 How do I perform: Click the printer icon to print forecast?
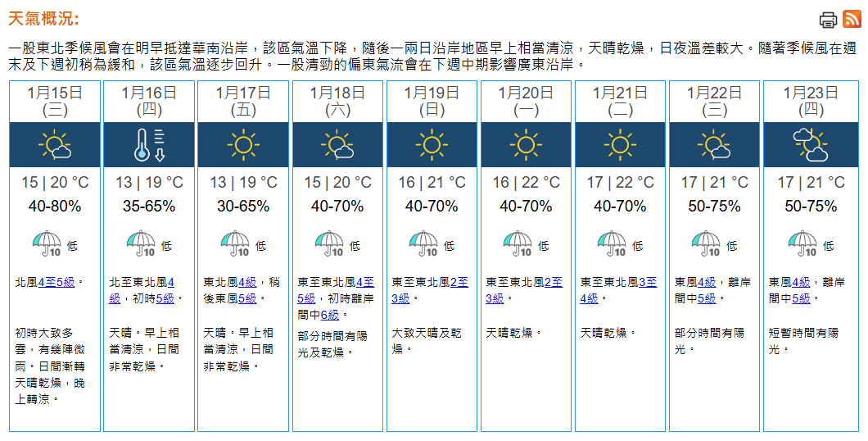click(828, 20)
